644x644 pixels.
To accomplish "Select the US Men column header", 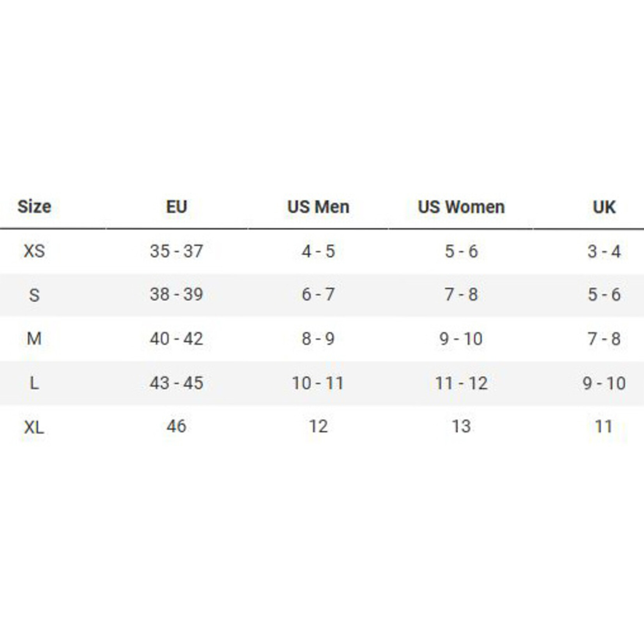I will [318, 207].
